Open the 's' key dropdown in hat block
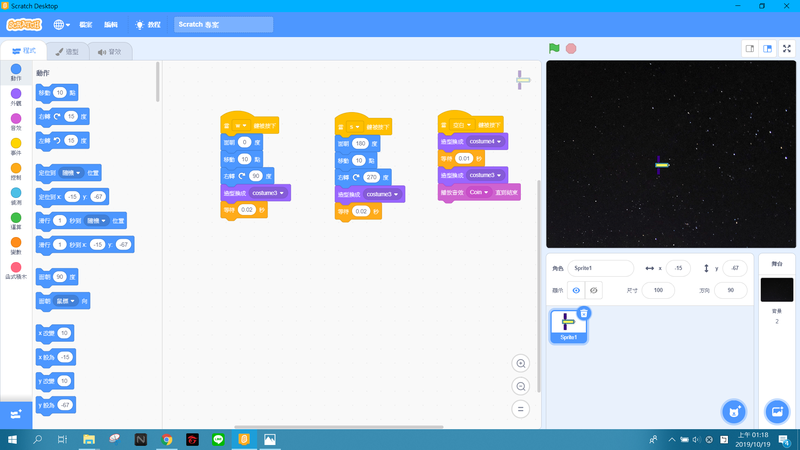This screenshot has height=450, width=800. pos(354,127)
